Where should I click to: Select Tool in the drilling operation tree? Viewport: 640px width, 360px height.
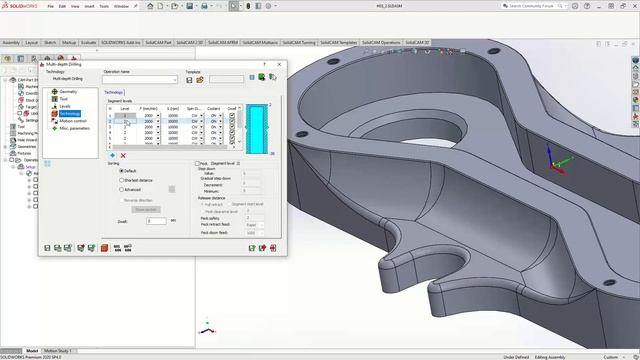click(x=63, y=99)
